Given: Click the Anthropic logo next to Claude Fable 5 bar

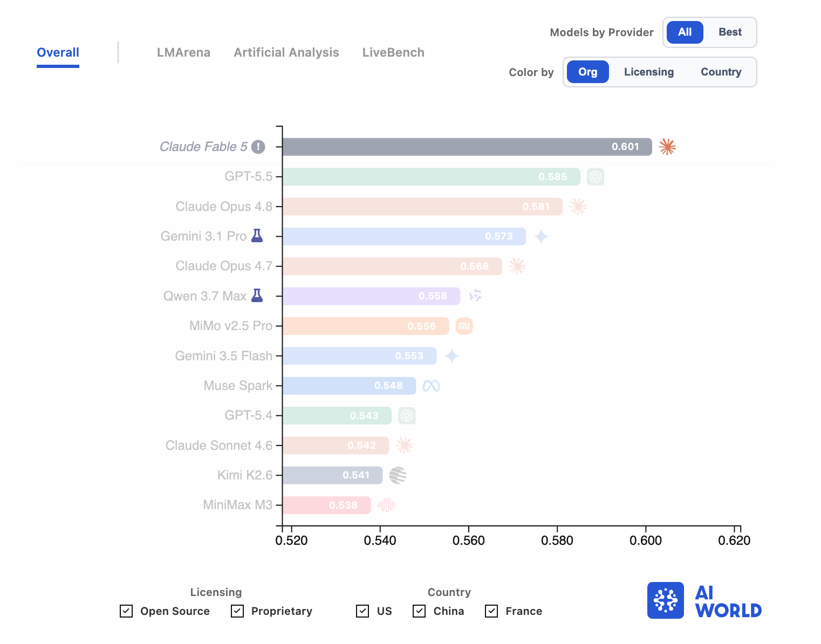Looking at the screenshot, I should 667,147.
